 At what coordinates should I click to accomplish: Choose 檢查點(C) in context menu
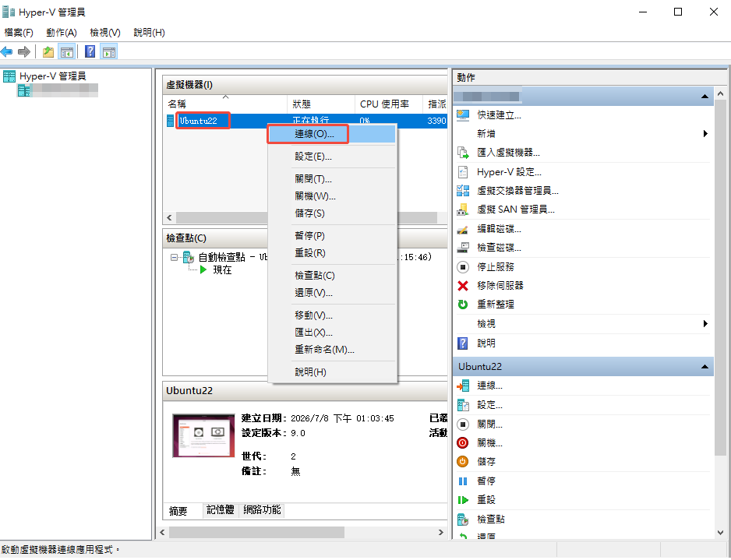(x=332, y=276)
